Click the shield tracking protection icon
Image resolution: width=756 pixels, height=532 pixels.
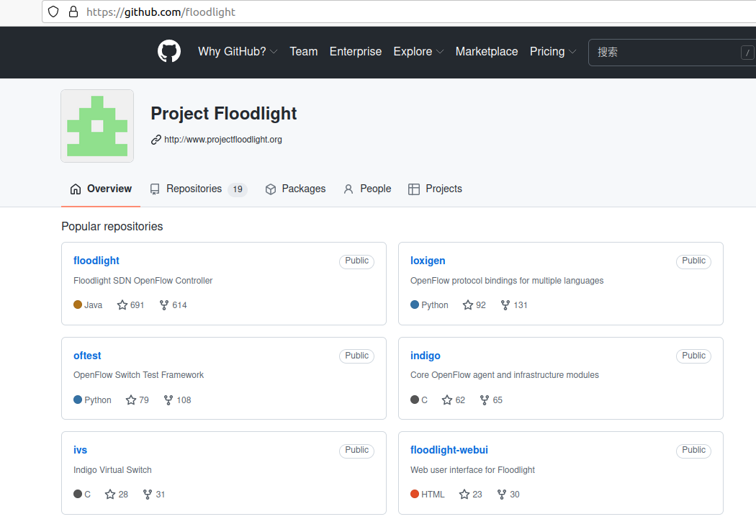pos(53,12)
